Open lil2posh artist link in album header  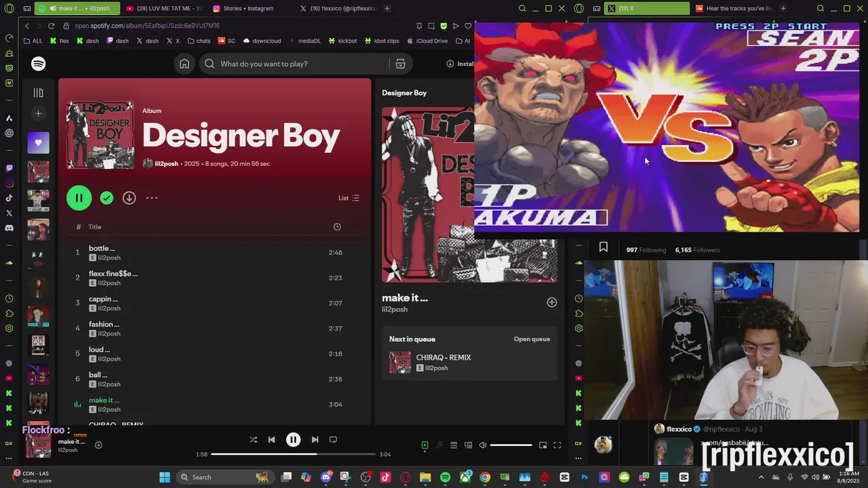(166, 163)
